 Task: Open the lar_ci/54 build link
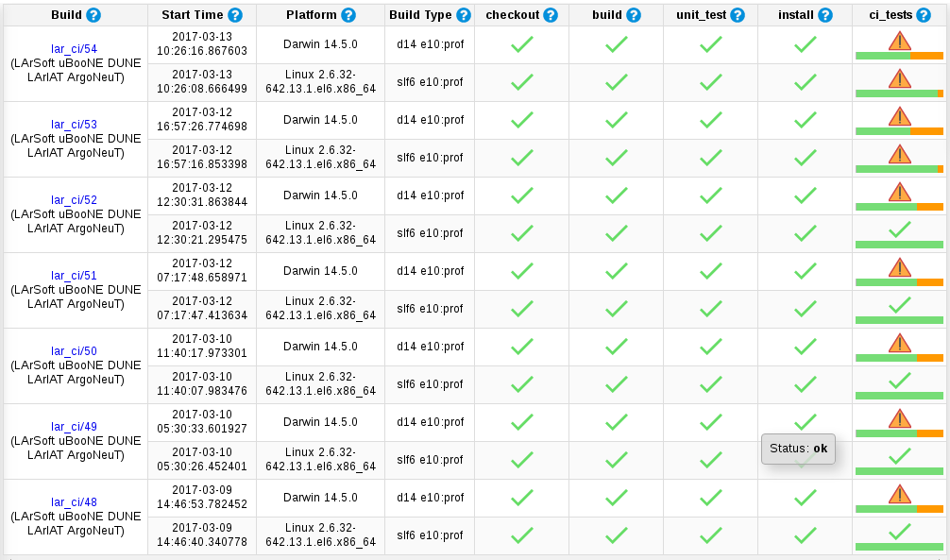74,49
